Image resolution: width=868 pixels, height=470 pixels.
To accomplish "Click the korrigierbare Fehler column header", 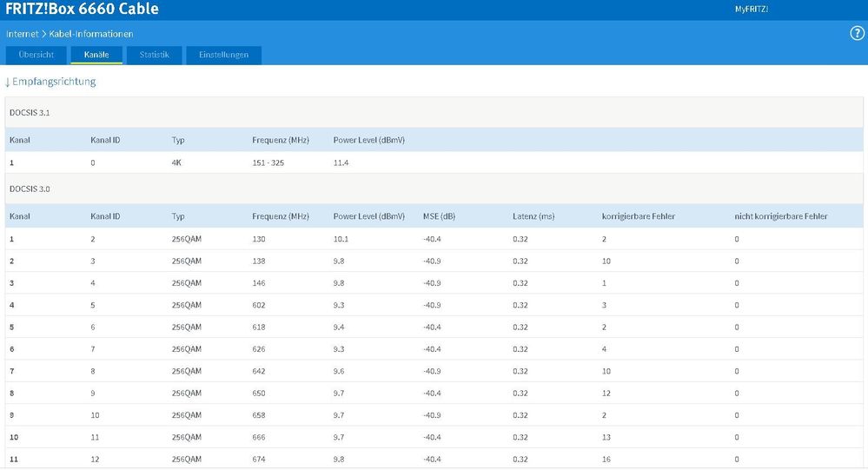I will (x=639, y=216).
